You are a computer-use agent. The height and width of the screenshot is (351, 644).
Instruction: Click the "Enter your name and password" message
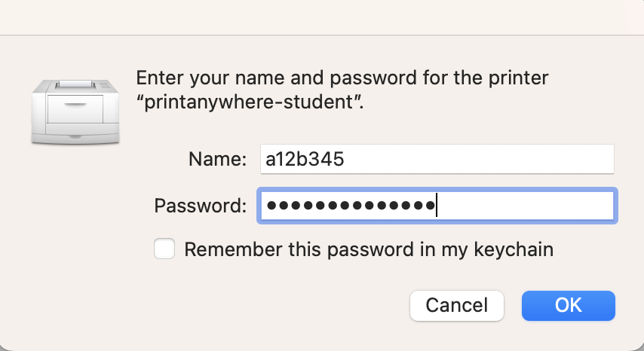coord(342,78)
